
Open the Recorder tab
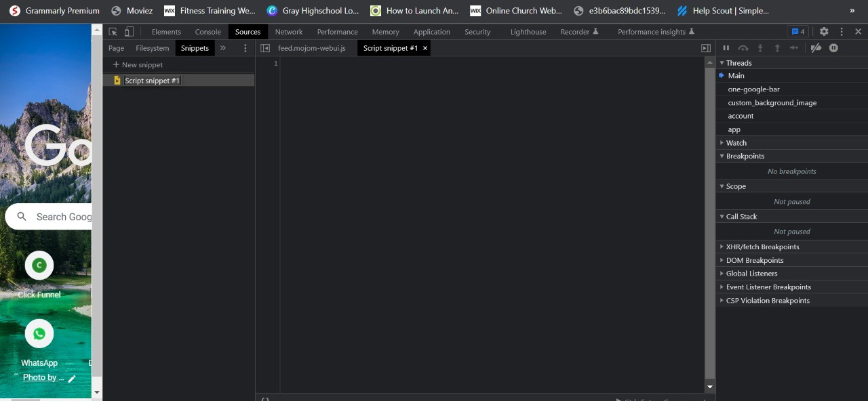click(x=579, y=32)
